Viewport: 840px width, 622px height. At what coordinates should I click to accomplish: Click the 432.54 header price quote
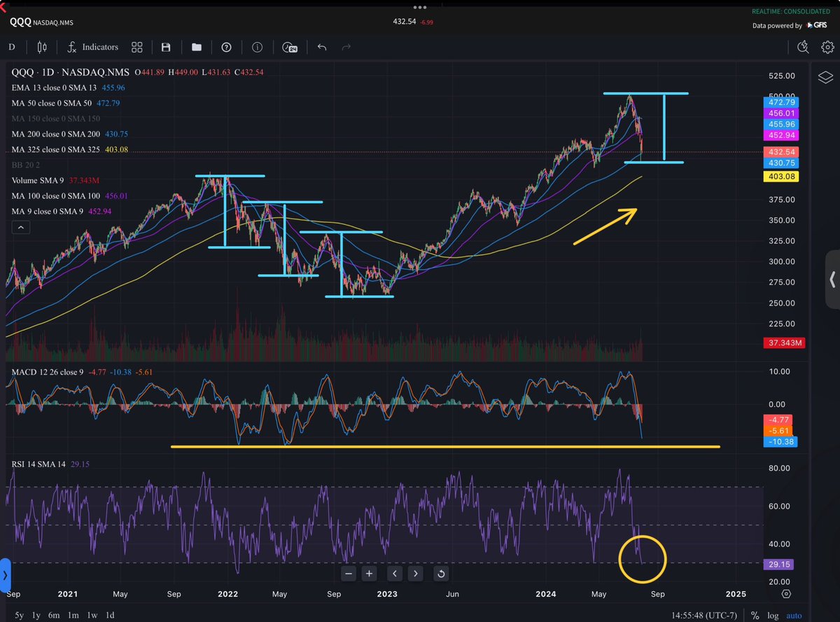[405, 22]
